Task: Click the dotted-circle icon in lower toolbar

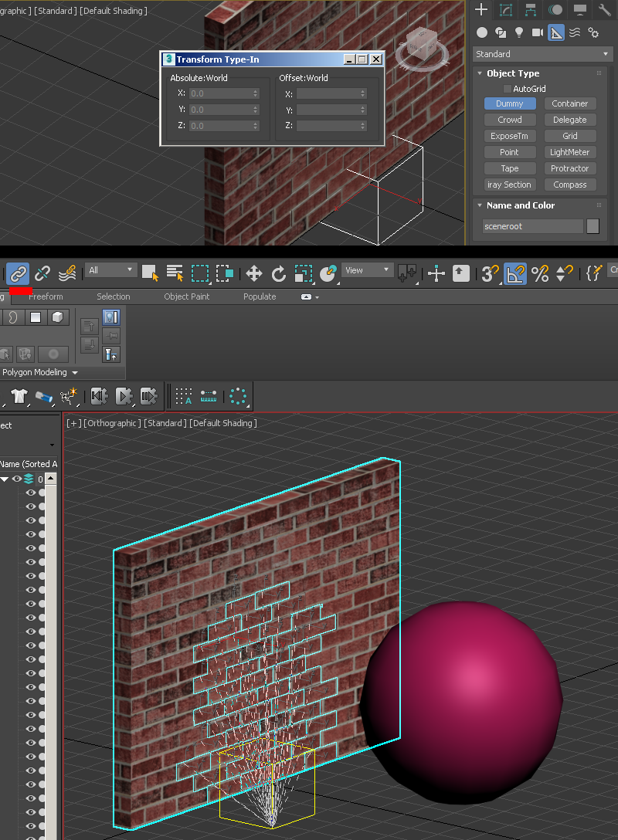Action: point(237,396)
